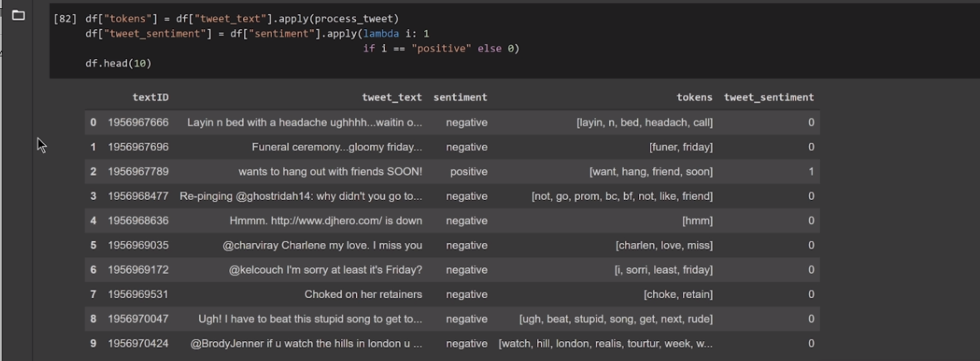Click the "Funeral ceremony...gloomy friday..." tweet text

pyautogui.click(x=337, y=147)
